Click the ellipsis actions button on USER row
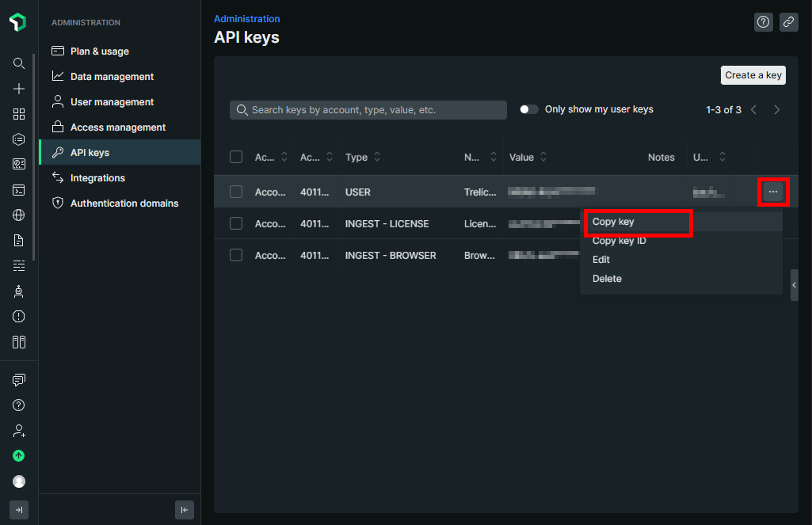The height and width of the screenshot is (525, 812). (773, 192)
